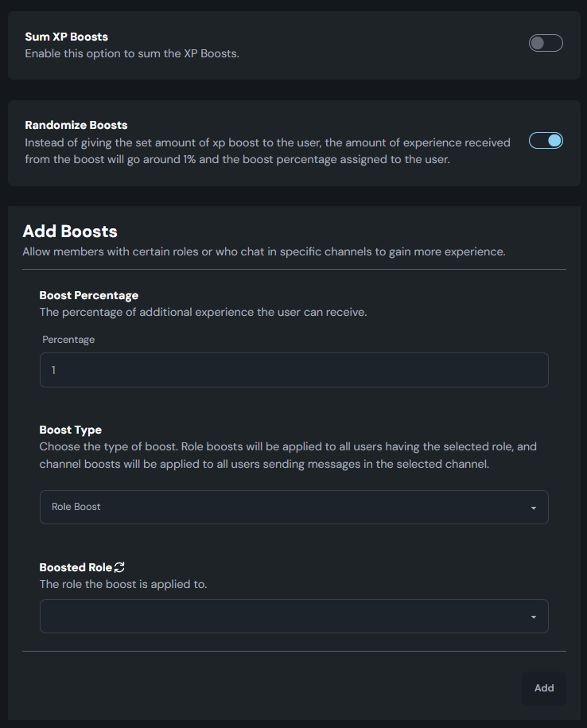Click the Add button

(544, 688)
